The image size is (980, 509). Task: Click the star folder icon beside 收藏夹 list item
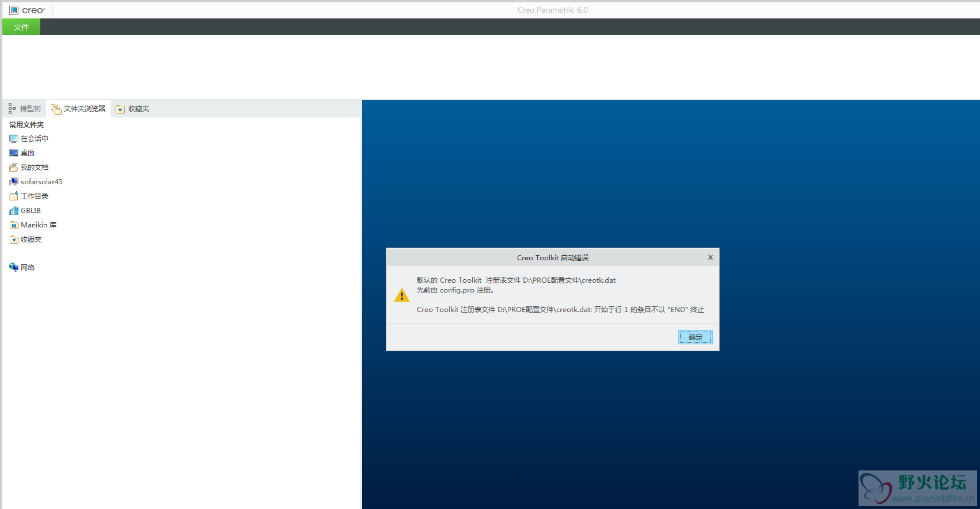tap(14, 240)
